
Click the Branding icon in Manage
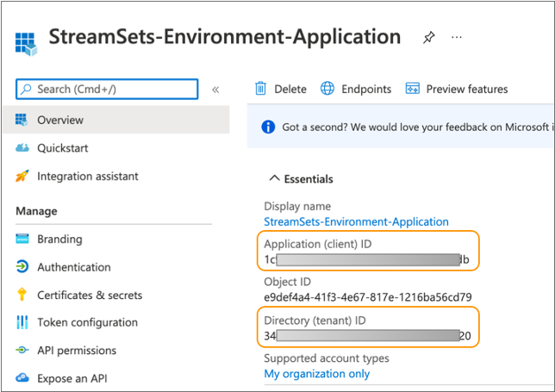22,239
